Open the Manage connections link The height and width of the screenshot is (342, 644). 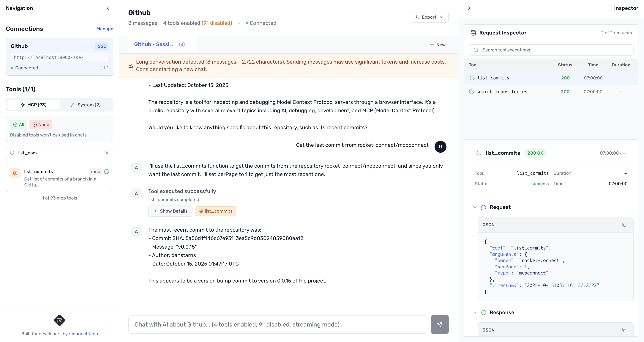[x=105, y=29]
